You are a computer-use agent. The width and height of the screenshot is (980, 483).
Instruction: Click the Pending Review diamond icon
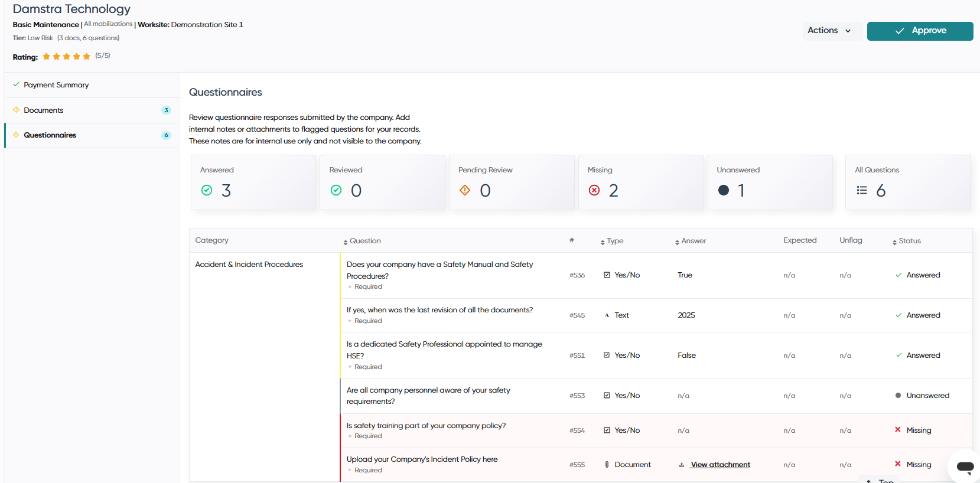pos(465,190)
